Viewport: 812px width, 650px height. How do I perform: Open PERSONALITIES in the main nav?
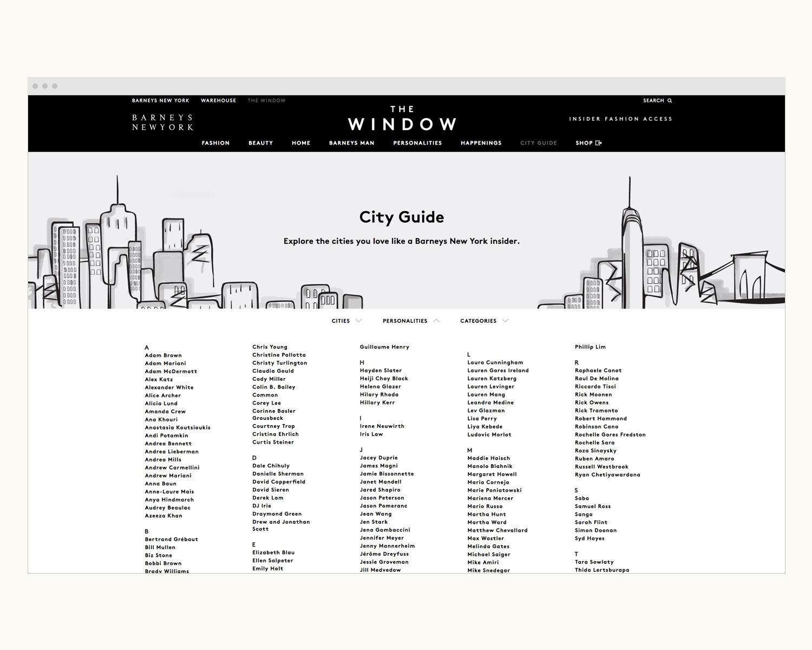click(417, 143)
